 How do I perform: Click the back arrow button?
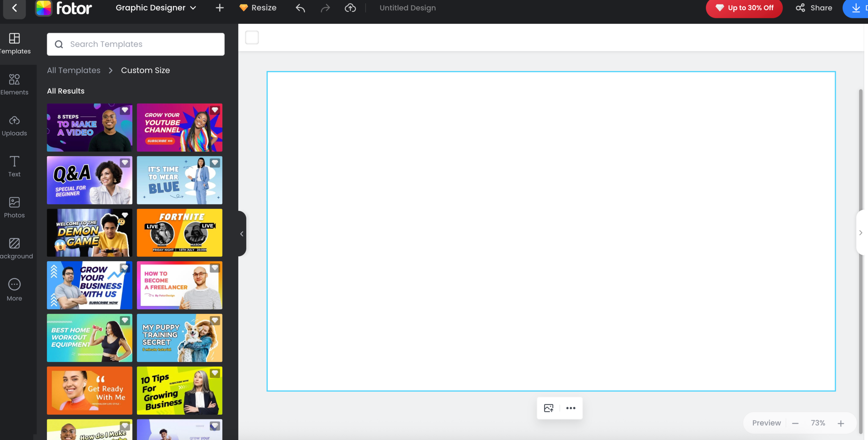point(14,8)
